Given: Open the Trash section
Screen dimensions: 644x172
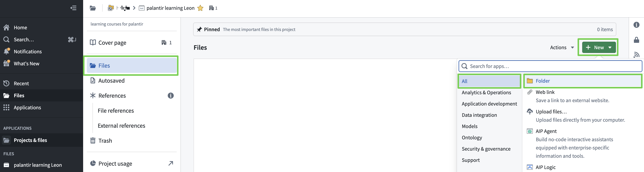Looking at the screenshot, I should [x=105, y=141].
